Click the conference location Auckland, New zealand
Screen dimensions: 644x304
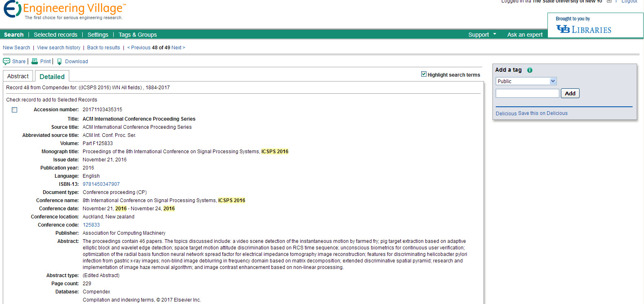(108, 217)
